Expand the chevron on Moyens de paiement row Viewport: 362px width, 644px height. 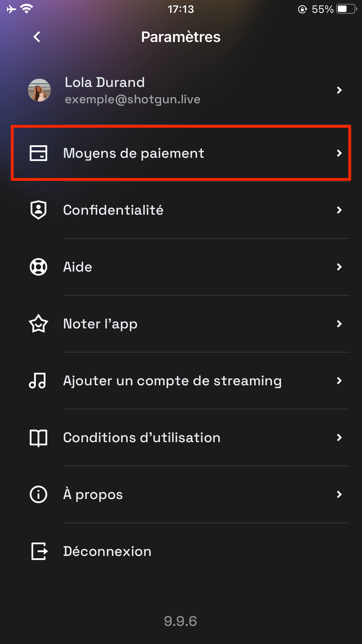tap(339, 153)
